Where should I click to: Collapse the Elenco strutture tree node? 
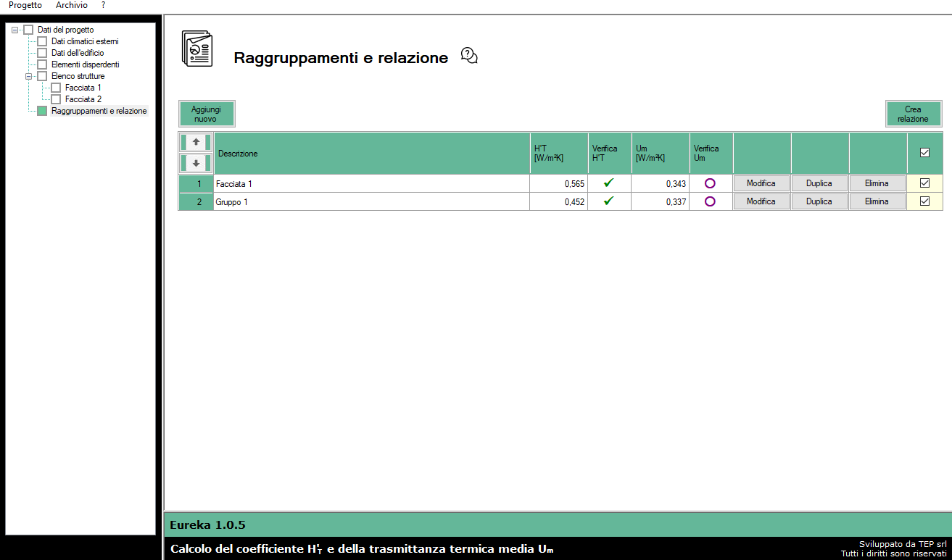point(29,76)
